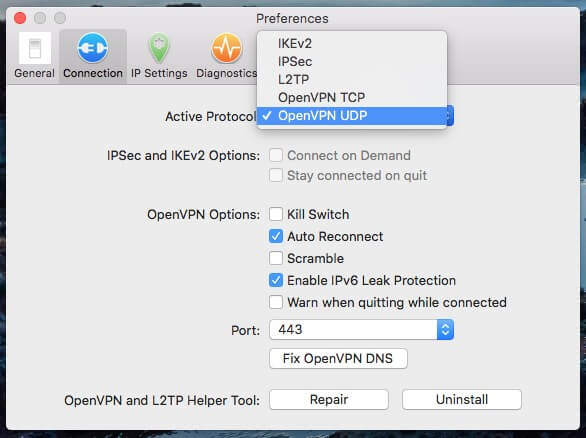586x438 pixels.
Task: Click the Uninstall helper tool button
Action: (462, 400)
